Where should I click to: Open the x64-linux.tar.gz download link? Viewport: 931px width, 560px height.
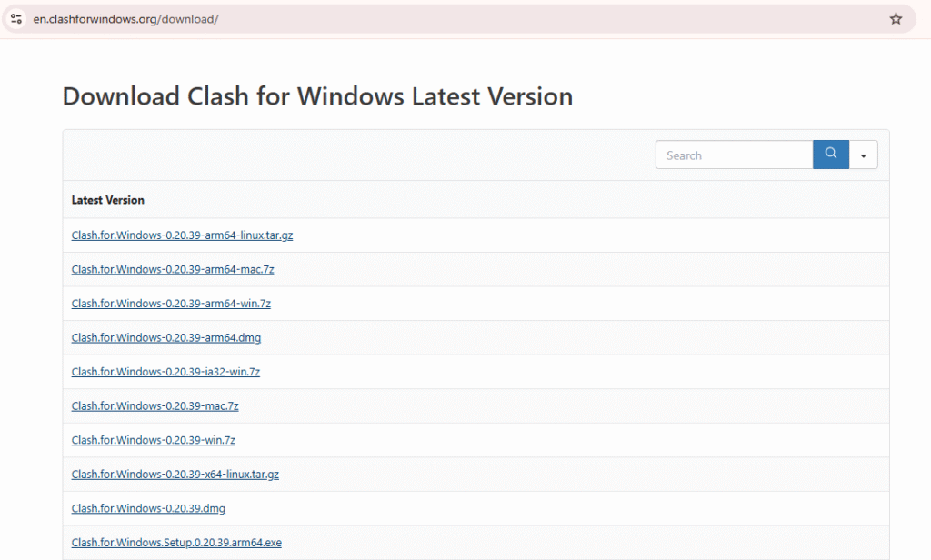(175, 475)
